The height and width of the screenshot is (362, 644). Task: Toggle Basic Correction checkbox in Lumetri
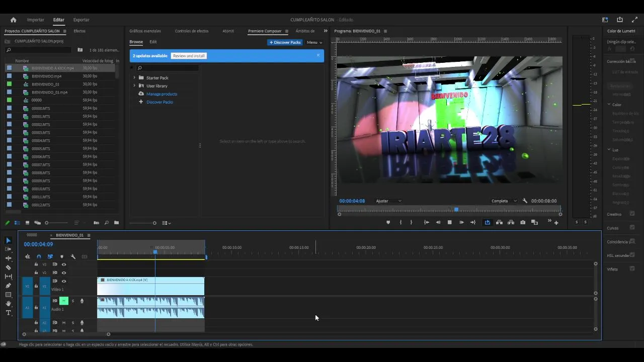point(632,61)
